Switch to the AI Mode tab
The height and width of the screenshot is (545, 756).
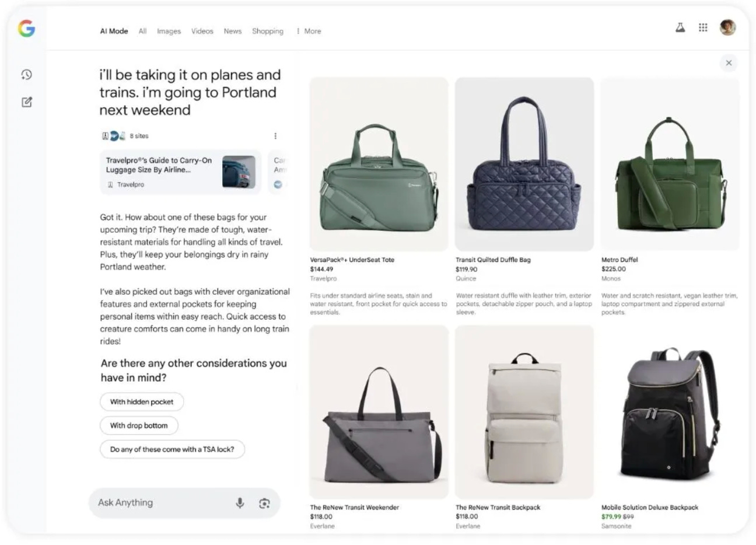click(x=114, y=31)
